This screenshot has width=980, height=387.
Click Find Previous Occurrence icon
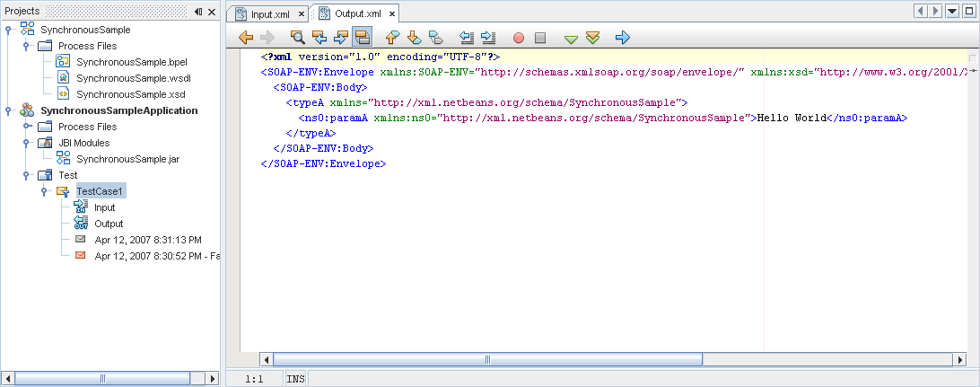pos(319,38)
